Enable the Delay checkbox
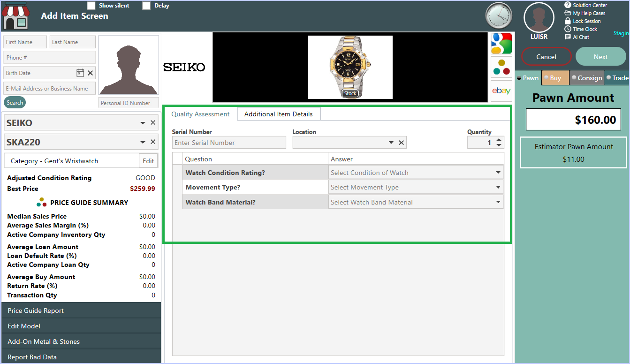Screen dimensions: 630x364 click(x=146, y=6)
